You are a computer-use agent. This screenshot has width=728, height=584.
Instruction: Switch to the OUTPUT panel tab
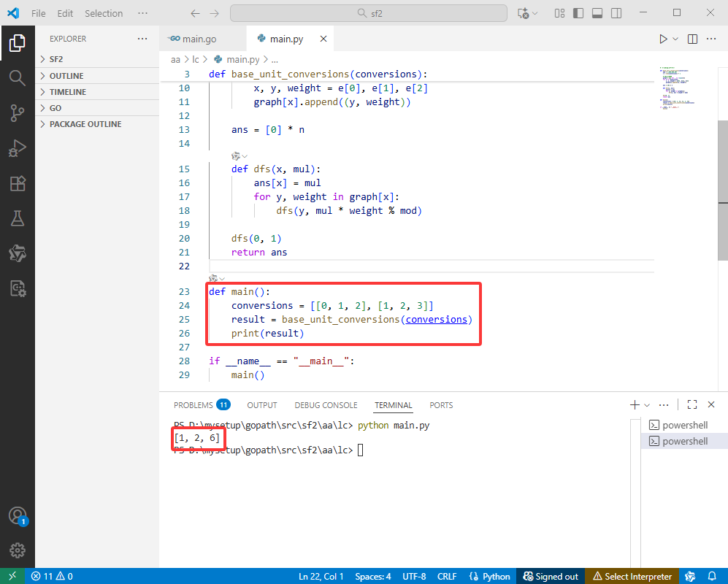[x=262, y=405]
